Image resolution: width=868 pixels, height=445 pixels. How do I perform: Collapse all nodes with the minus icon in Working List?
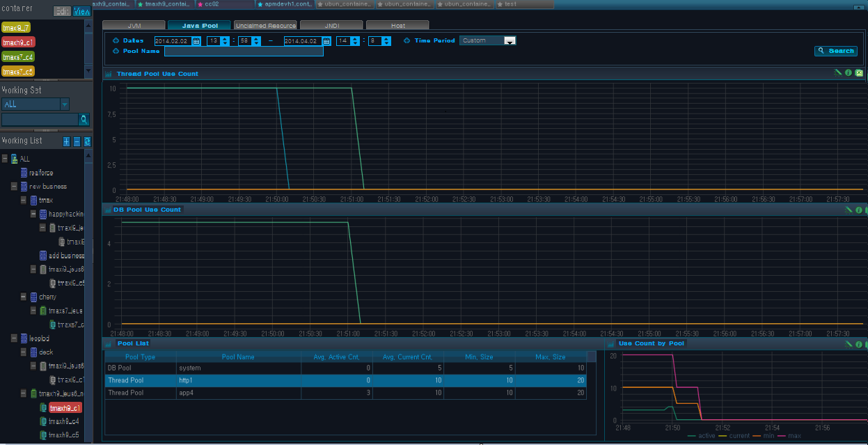pyautogui.click(x=77, y=141)
